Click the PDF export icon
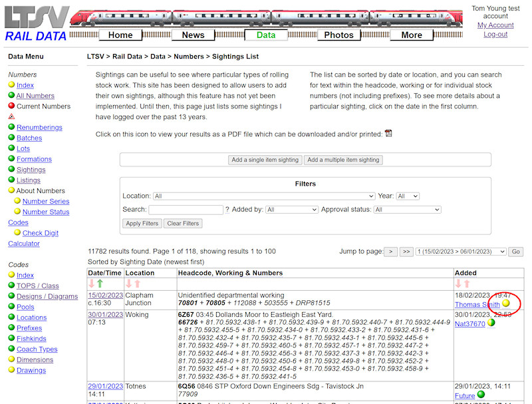This screenshot has width=532, height=404. click(388, 133)
